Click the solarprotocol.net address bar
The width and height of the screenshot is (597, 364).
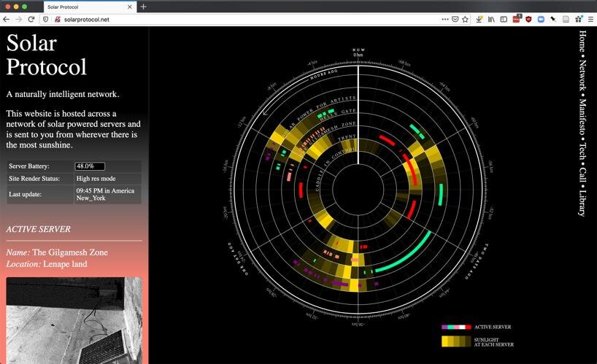point(244,20)
